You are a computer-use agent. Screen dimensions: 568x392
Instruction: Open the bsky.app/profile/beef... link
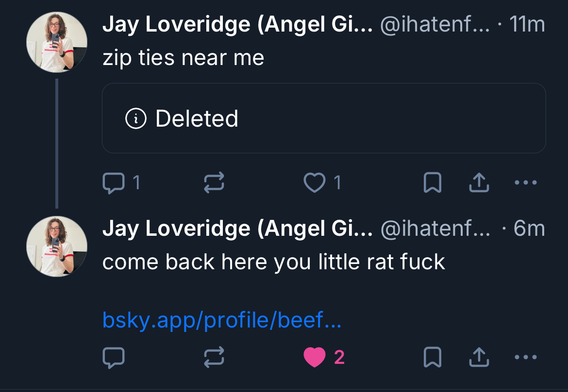point(222,321)
